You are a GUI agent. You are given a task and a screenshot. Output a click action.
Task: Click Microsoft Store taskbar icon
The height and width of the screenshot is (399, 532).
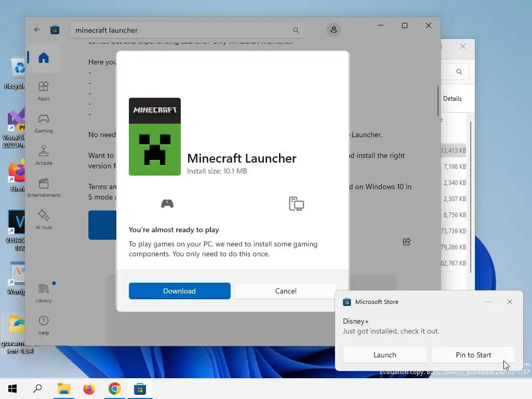pyautogui.click(x=140, y=389)
